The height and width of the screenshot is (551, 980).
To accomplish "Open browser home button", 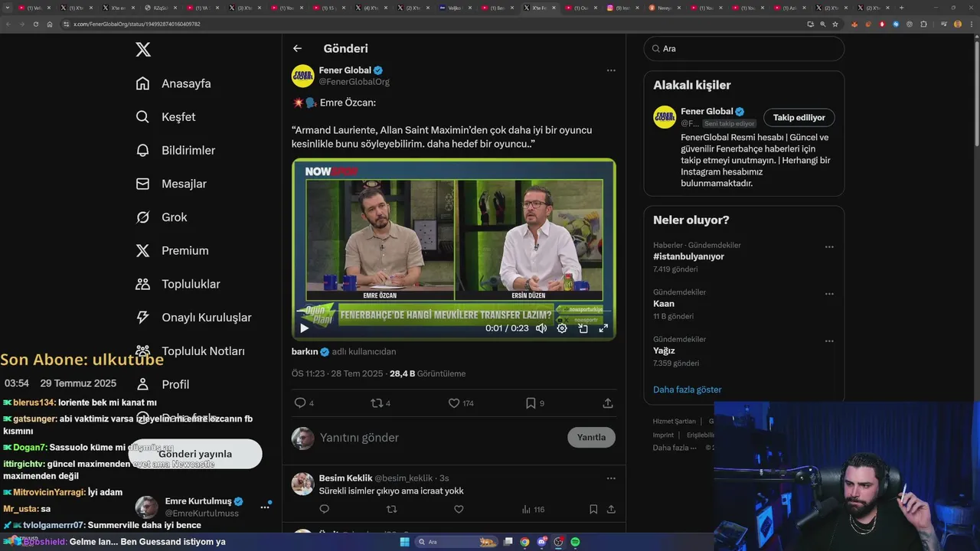I will [x=49, y=24].
